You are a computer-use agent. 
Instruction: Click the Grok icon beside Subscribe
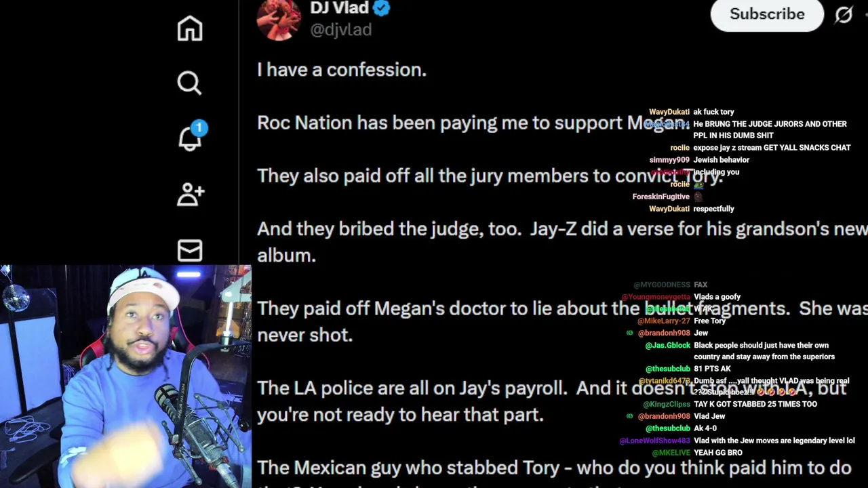844,14
